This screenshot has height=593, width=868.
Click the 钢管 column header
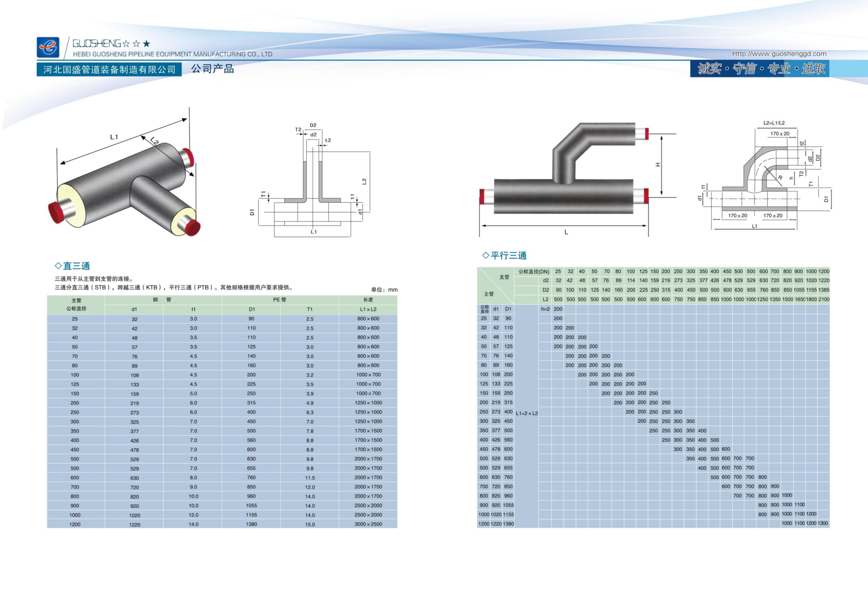(x=162, y=300)
